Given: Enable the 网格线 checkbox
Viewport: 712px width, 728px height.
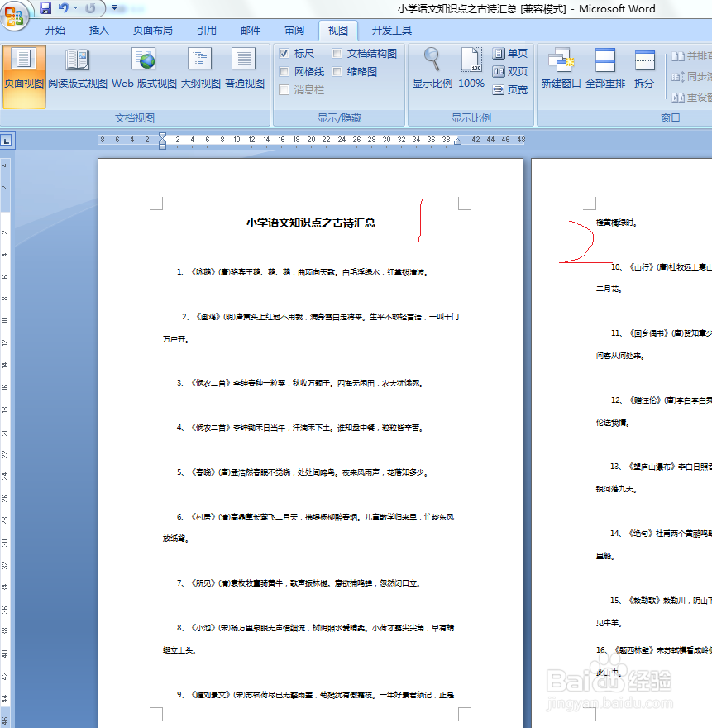Looking at the screenshot, I should 284,71.
